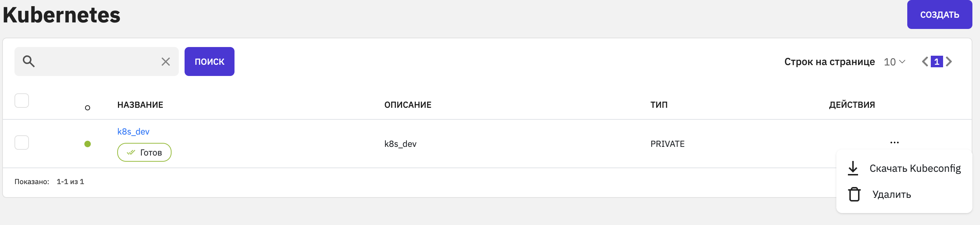This screenshot has width=980, height=225.
Task: Select page number 1 in pagination
Action: pyautogui.click(x=937, y=61)
